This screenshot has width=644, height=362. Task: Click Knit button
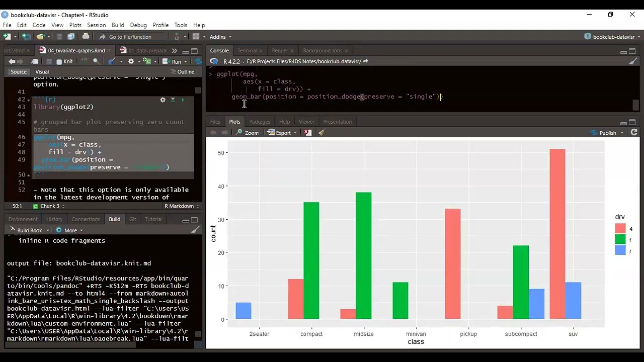tap(64, 61)
